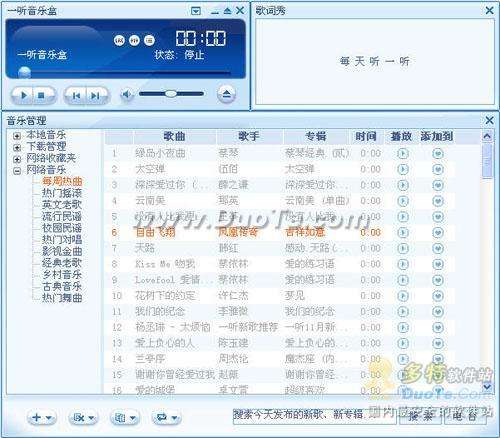
Task: Click play icon on the 云南美 row
Action: 403,201
